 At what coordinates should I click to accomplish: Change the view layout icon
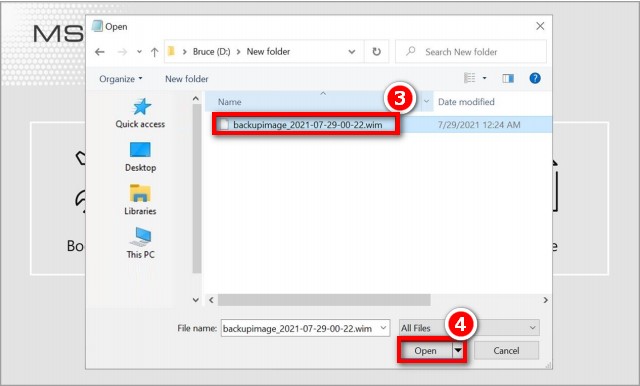pyautogui.click(x=469, y=78)
